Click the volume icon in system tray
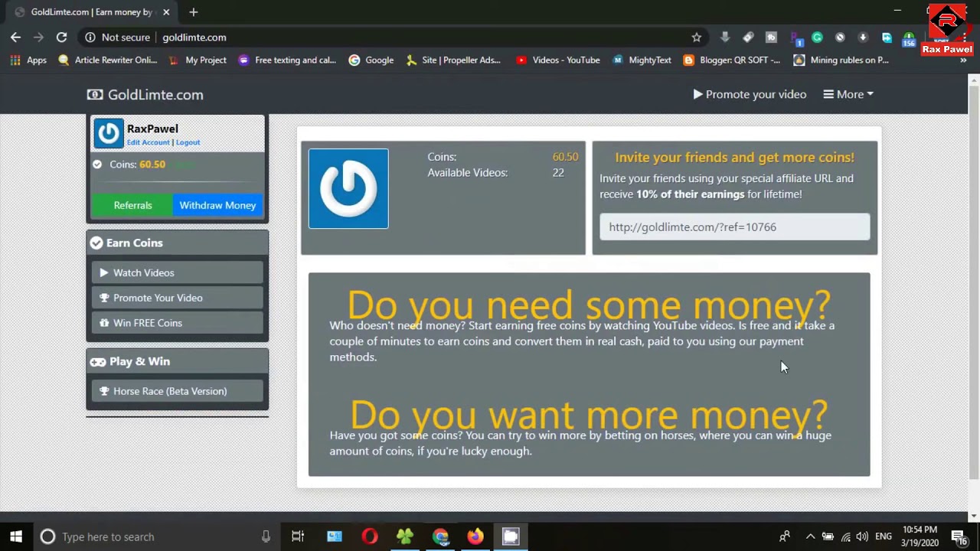980x551 pixels. (863, 536)
